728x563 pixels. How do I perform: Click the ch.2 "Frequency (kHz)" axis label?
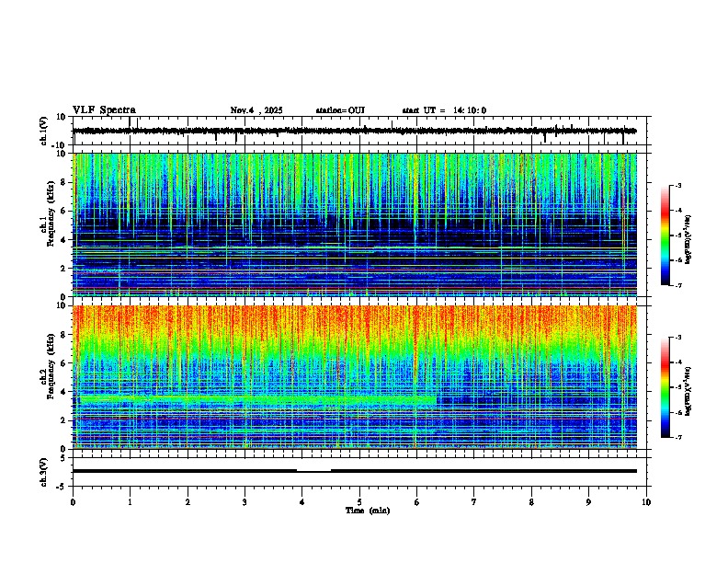(51, 366)
